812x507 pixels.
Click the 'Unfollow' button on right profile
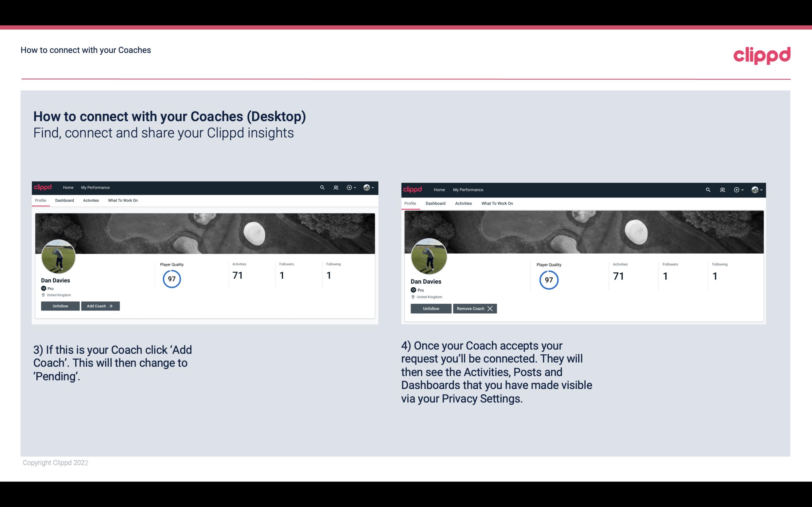(x=431, y=308)
